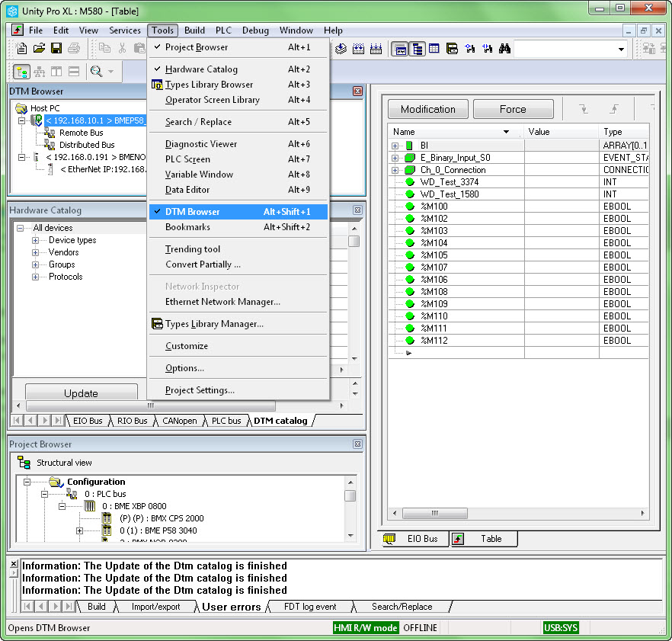Toggle the Data Editor menu entry

pos(238,190)
